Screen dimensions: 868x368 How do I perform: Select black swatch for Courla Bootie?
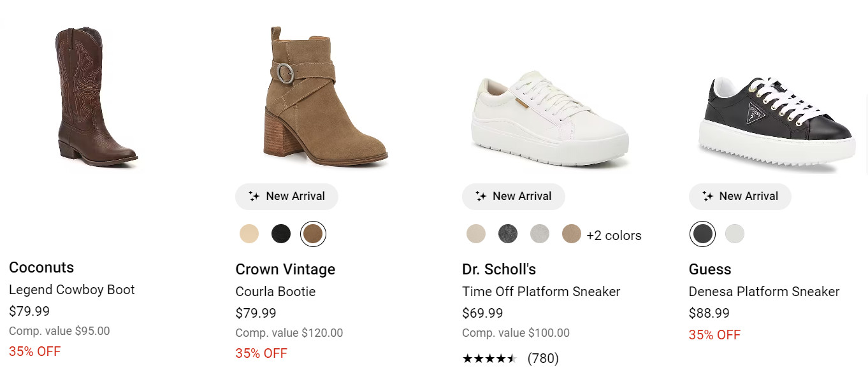[x=281, y=234]
